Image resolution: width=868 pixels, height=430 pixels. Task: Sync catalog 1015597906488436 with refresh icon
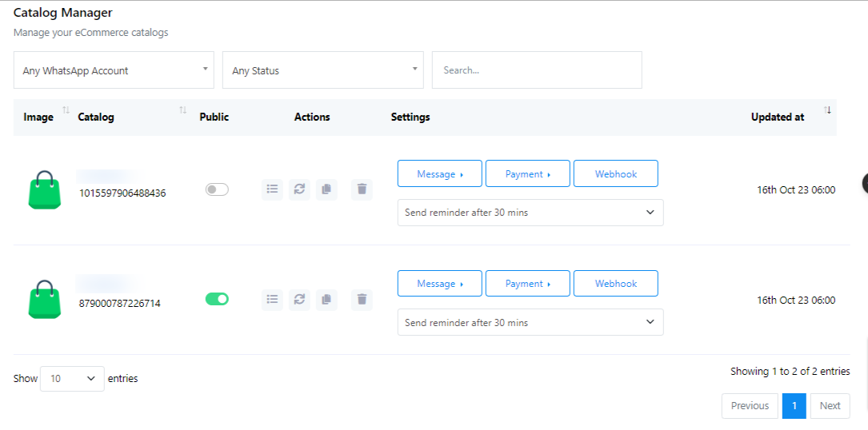(299, 189)
